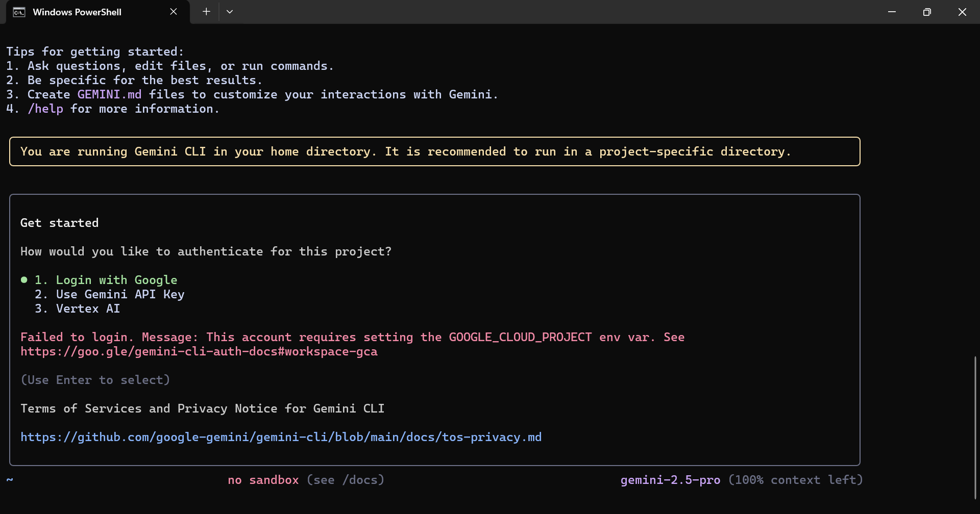The height and width of the screenshot is (514, 980).
Task: Open the gemini-cli-auth-docs workspace-gca link
Action: point(199,351)
